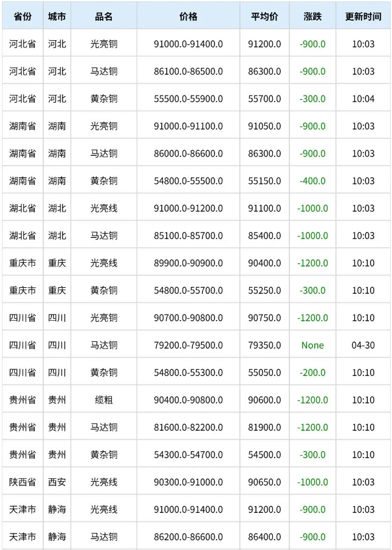This screenshot has height=550, width=392.
Task: Click average price 91100.0
Action: click(x=264, y=208)
